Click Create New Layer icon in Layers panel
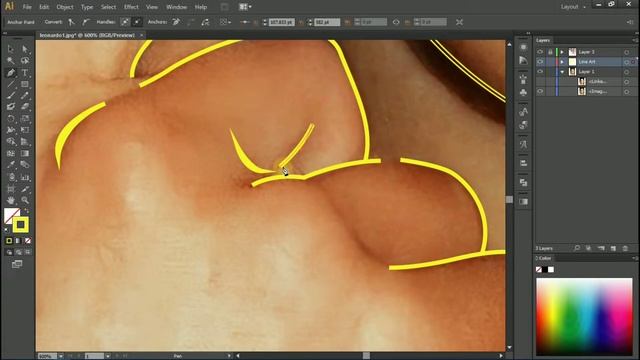This screenshot has height=360, width=640. (x=613, y=248)
